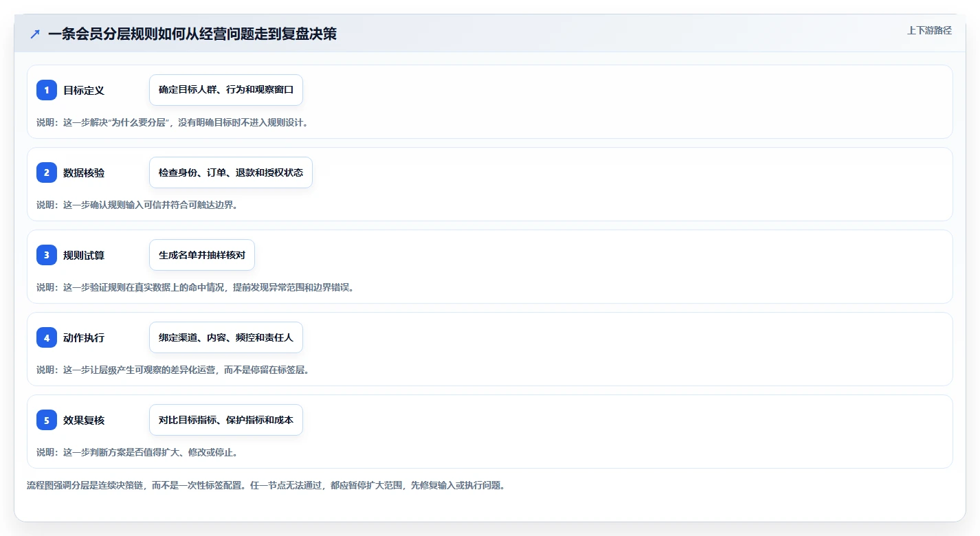Click the step 2 number badge
The height and width of the screenshot is (536, 980).
coord(47,172)
